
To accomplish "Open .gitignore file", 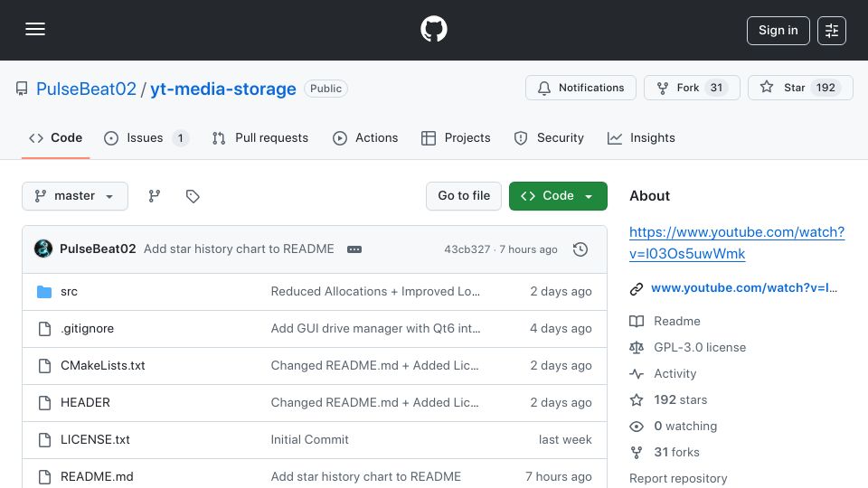I will (x=88, y=329).
